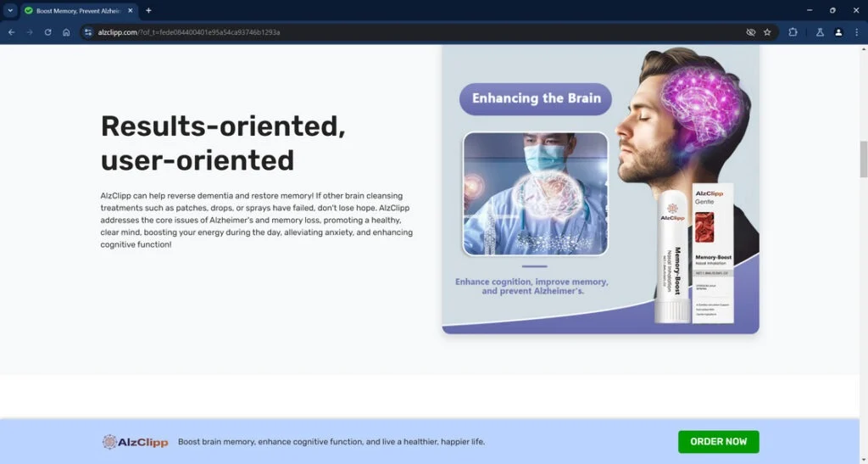Expand the tab search dropdown arrow
868x464 pixels.
pyautogui.click(x=10, y=10)
